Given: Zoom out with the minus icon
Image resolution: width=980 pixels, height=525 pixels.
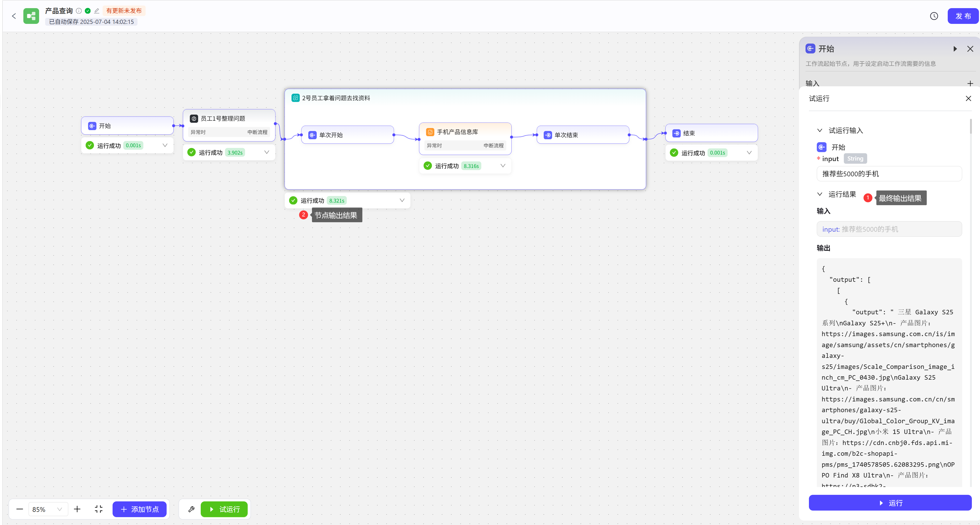Looking at the screenshot, I should pyautogui.click(x=20, y=509).
